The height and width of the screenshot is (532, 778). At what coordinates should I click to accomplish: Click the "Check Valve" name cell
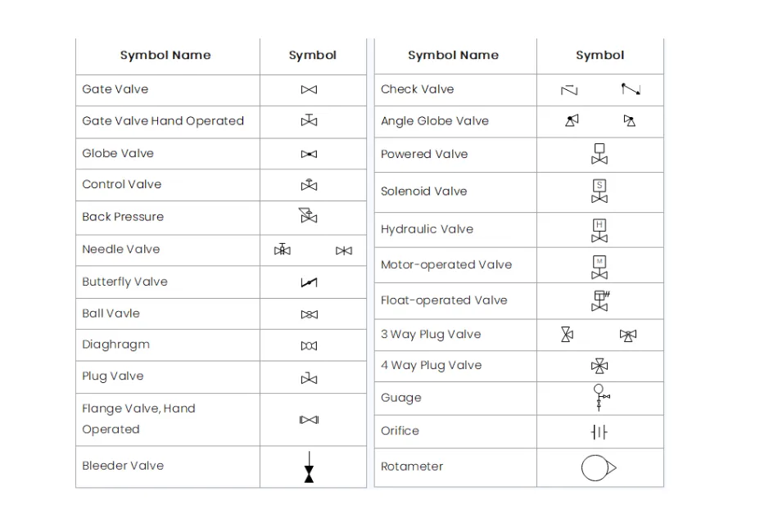[417, 89]
